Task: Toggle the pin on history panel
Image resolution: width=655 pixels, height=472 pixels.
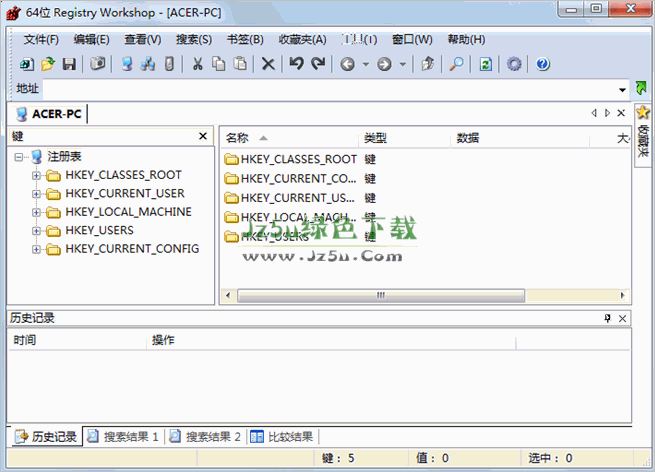Action: point(608,318)
